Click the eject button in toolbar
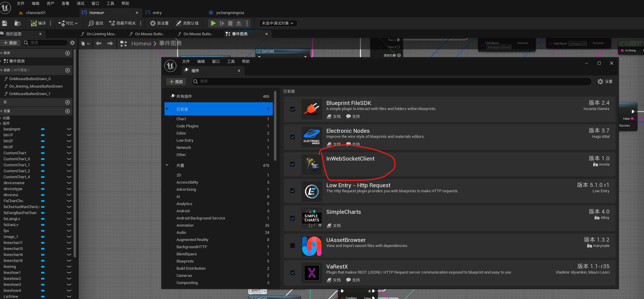This screenshot has width=644, height=299. [239, 23]
